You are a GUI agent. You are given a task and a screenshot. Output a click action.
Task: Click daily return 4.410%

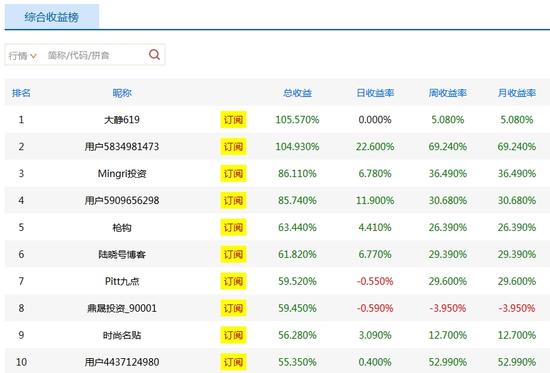click(375, 227)
